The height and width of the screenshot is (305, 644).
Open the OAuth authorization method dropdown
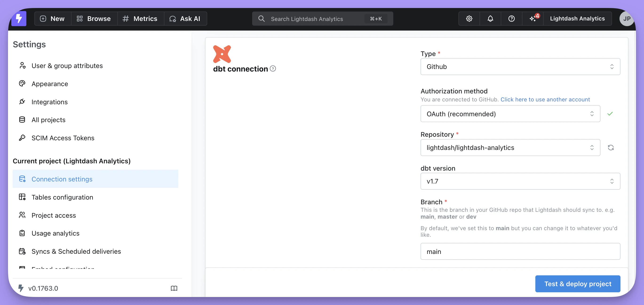click(510, 114)
